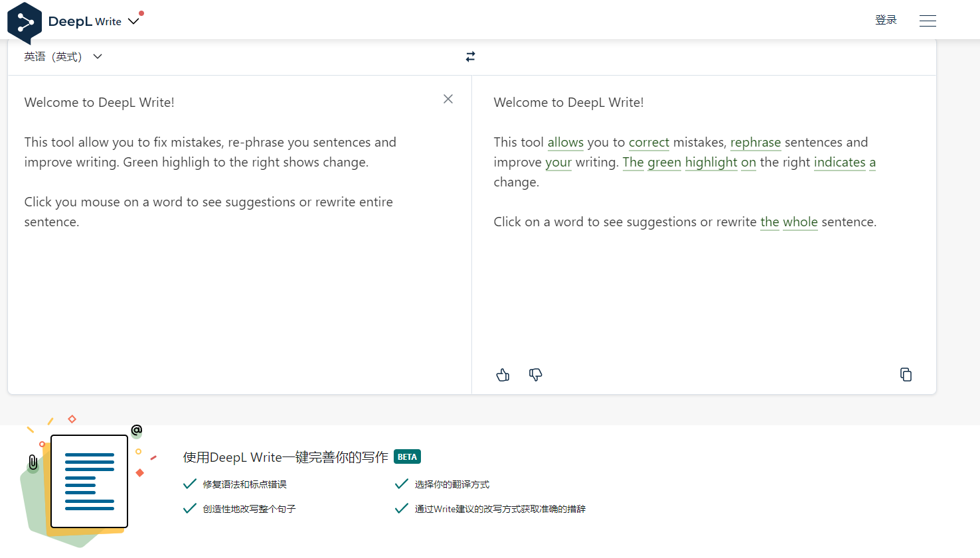
Task: Click the highlighted word "rephrase"
Action: 755,143
